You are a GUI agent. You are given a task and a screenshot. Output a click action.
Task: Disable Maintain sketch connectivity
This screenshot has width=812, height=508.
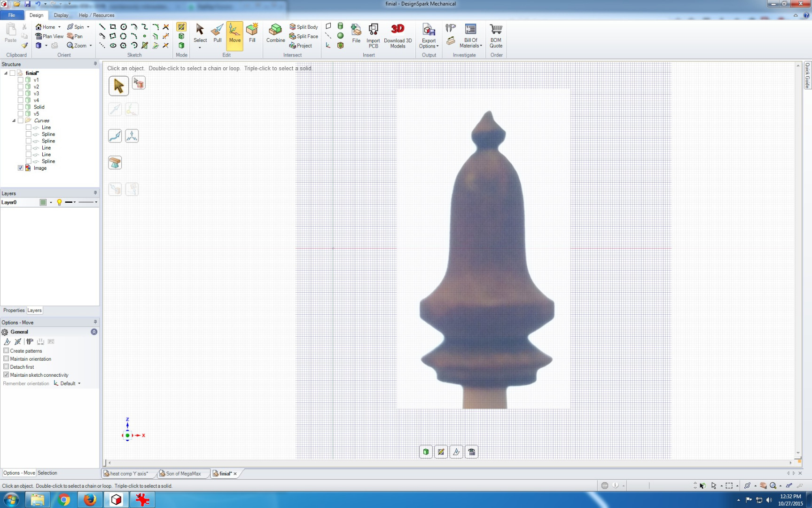[6, 374]
